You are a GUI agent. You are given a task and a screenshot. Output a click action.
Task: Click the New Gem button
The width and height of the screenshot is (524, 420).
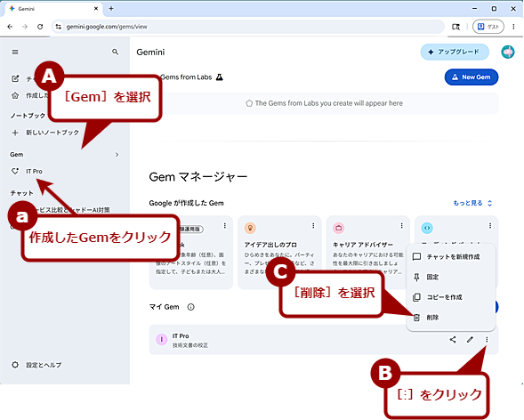tap(472, 77)
